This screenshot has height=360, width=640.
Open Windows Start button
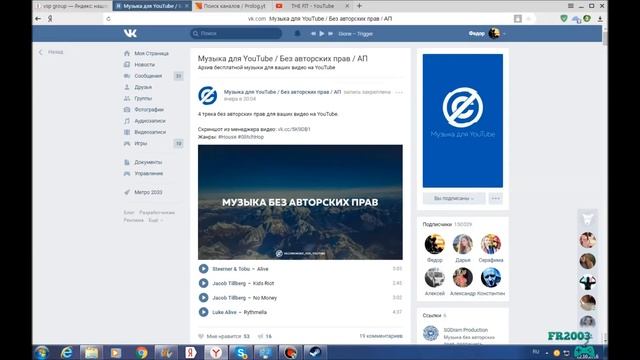(42, 352)
